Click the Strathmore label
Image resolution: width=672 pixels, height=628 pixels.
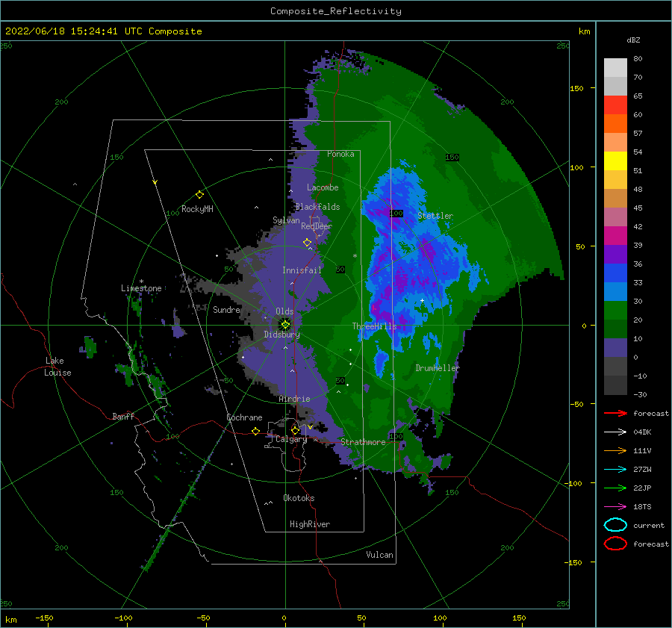click(364, 441)
